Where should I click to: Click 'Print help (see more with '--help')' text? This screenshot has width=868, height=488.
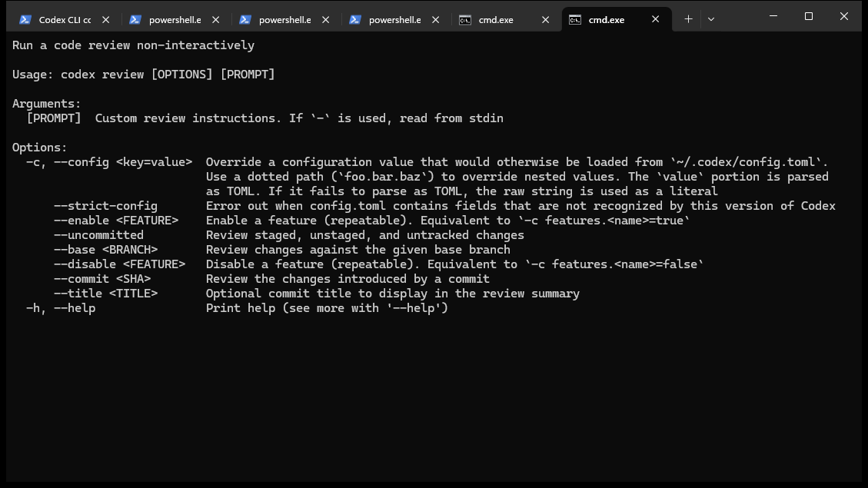[x=327, y=308]
